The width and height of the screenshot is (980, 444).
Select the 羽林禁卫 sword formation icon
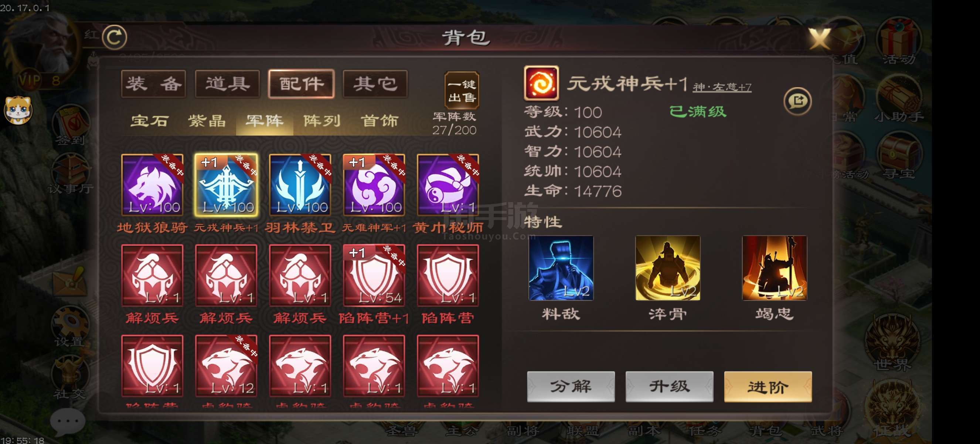[300, 185]
